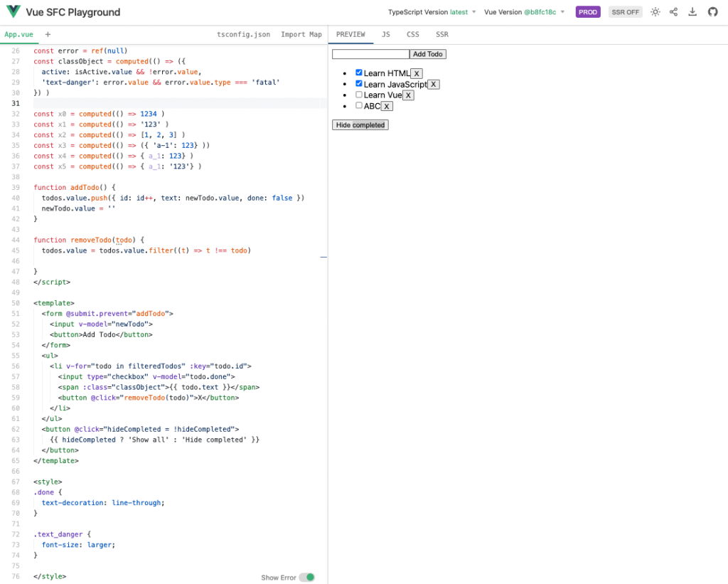Open the TypeScript Version dropdown

point(432,12)
